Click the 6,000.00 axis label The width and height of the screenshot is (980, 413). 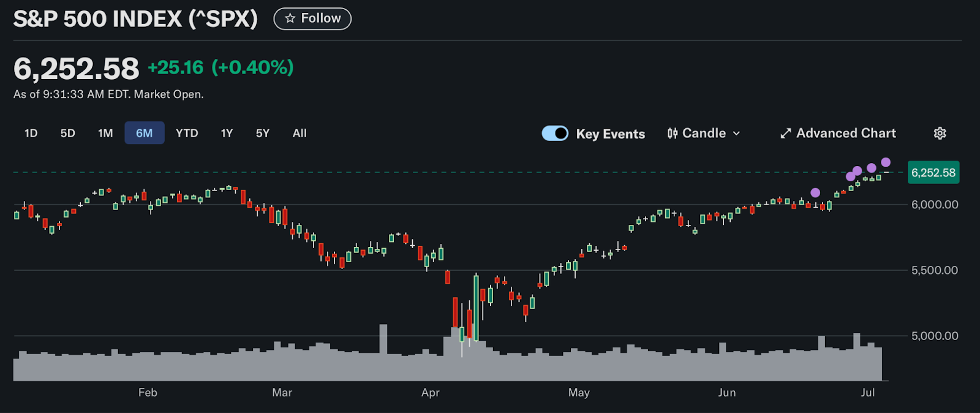pyautogui.click(x=935, y=205)
